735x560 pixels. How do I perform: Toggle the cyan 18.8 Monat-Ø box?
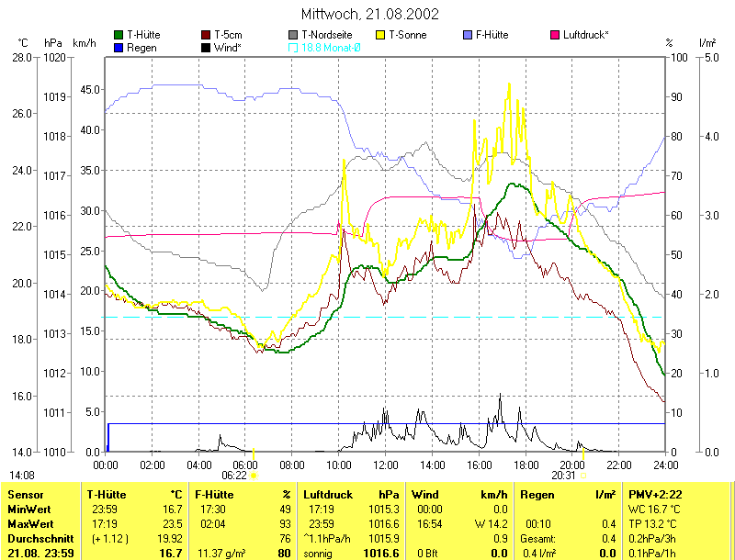pos(293,47)
